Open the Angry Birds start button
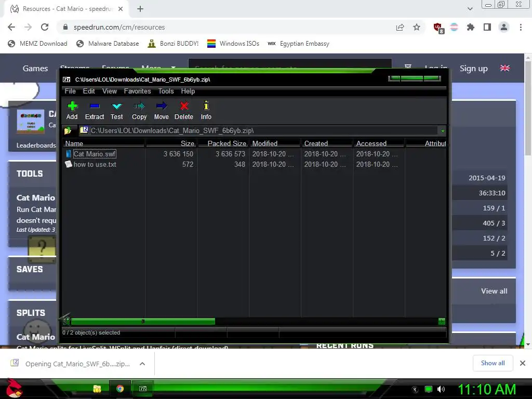The image size is (532, 399). pyautogui.click(x=14, y=388)
